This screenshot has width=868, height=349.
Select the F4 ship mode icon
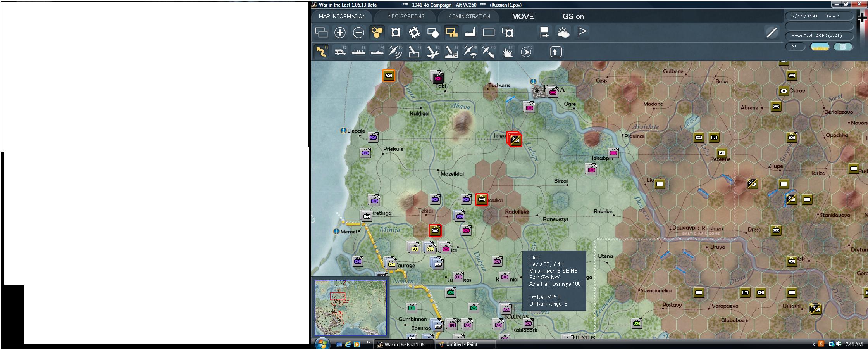point(377,52)
